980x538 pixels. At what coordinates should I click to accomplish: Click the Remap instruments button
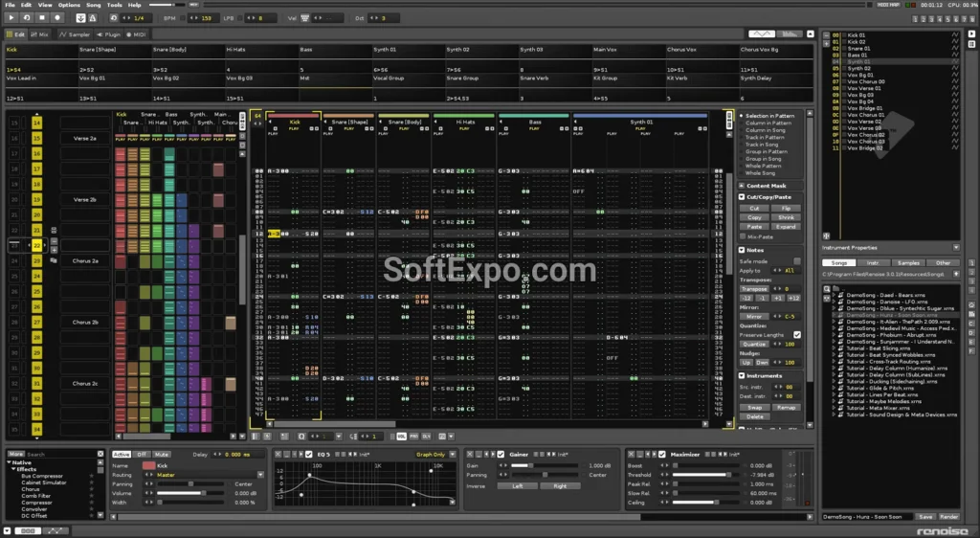(x=786, y=408)
